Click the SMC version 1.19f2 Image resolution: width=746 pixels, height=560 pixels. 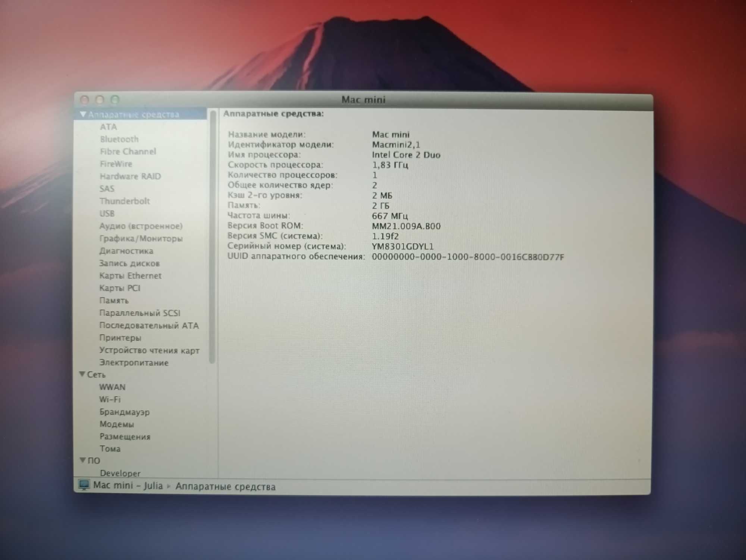[385, 236]
